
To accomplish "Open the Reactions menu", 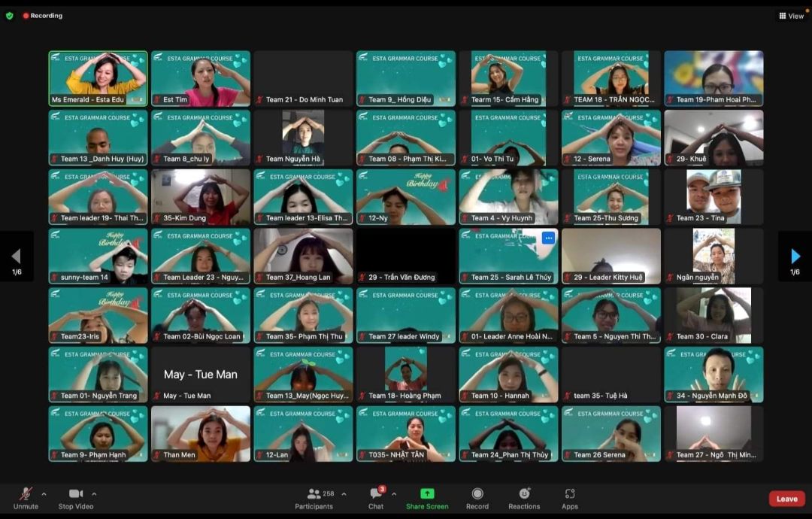I will coord(524,494).
